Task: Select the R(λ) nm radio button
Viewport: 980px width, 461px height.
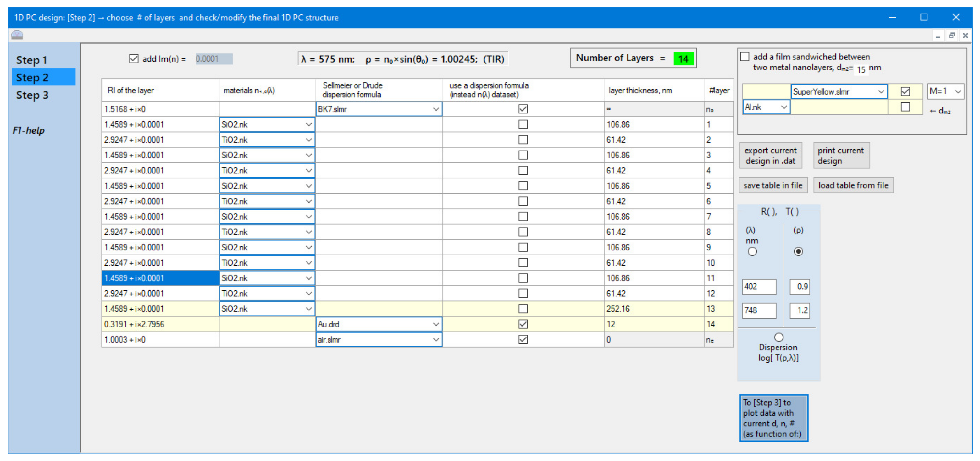Action: [752, 251]
